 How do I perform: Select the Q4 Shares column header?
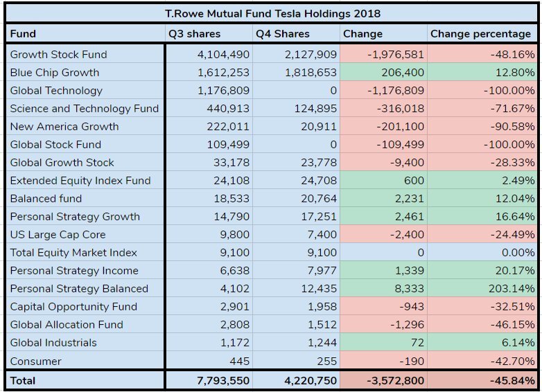click(x=283, y=33)
